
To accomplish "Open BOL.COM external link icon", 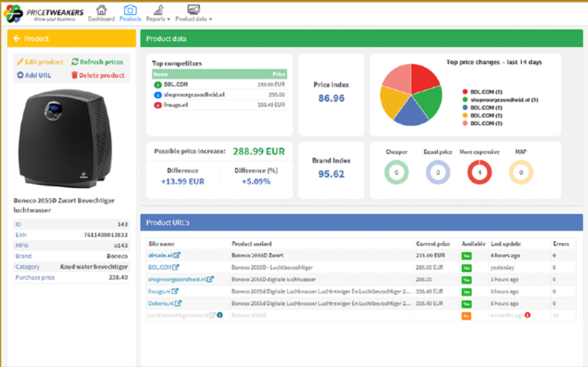I will (x=175, y=267).
